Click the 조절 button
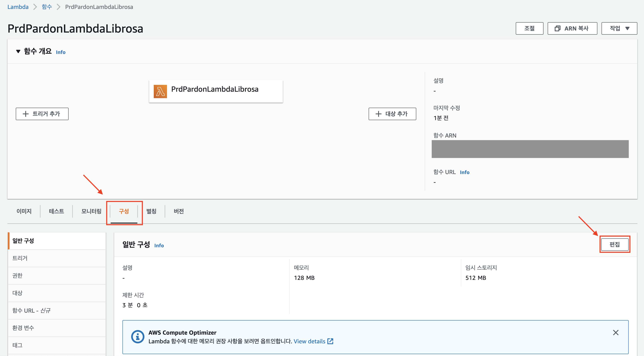Screen dimensions: 644x356 point(529,29)
